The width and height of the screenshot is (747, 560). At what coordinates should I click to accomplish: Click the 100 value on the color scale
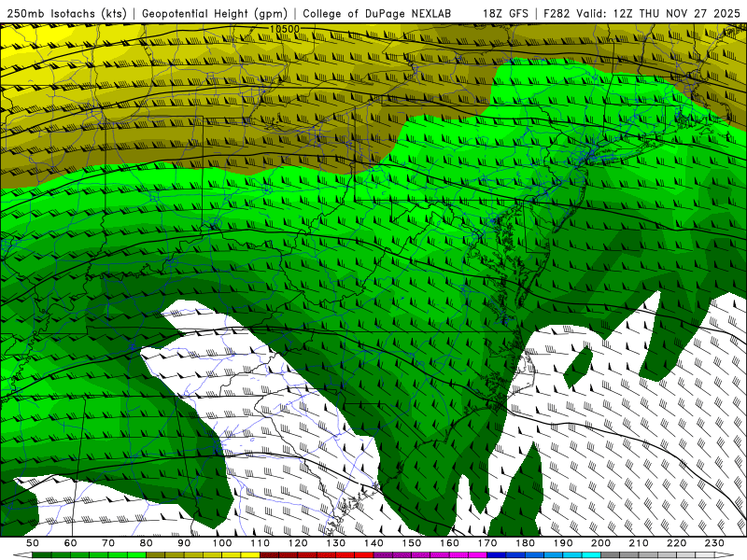click(x=222, y=543)
